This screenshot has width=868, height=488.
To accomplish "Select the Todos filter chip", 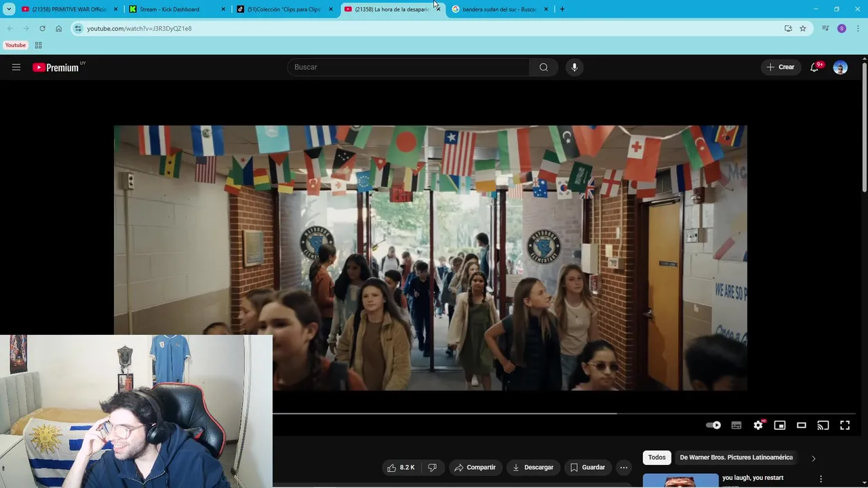I will (x=657, y=457).
